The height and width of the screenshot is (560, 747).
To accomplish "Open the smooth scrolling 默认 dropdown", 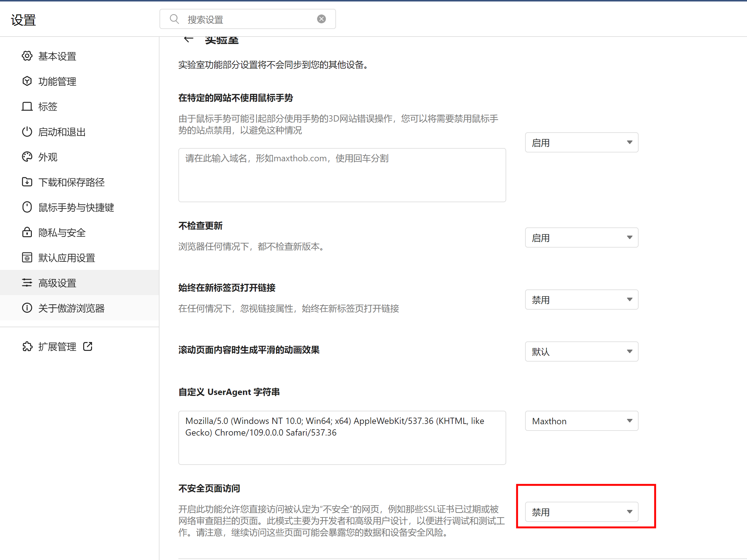I will (581, 352).
